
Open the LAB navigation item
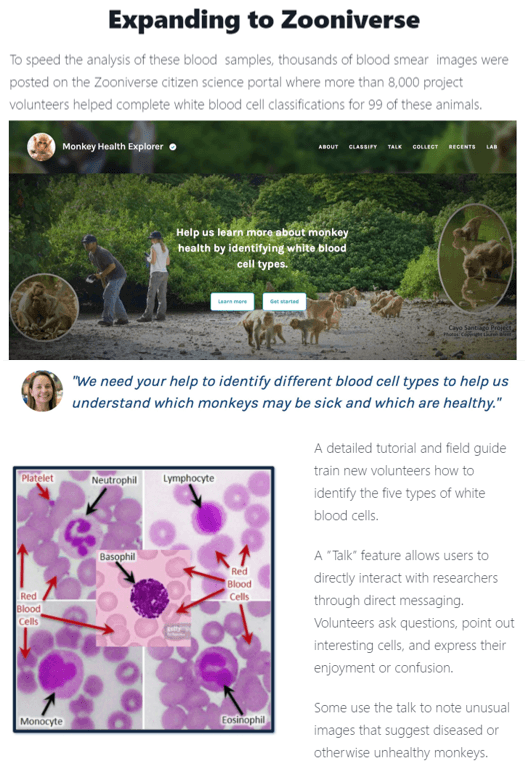(x=492, y=147)
